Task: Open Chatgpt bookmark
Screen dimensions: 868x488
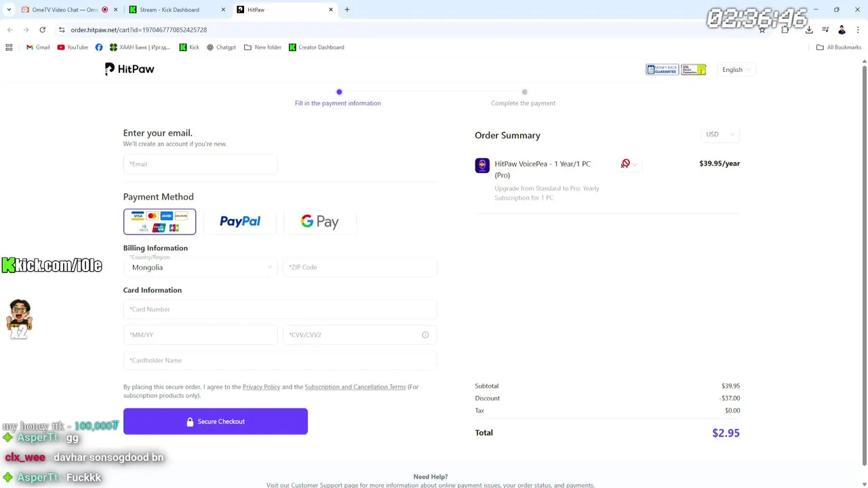Action: pos(221,47)
